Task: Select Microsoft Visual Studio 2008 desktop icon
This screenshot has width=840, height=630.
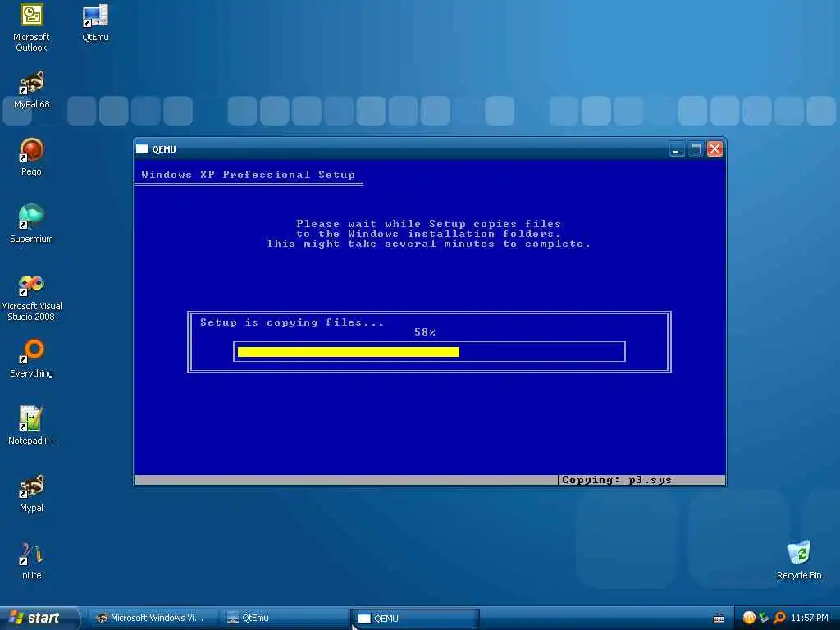Action: [x=31, y=297]
